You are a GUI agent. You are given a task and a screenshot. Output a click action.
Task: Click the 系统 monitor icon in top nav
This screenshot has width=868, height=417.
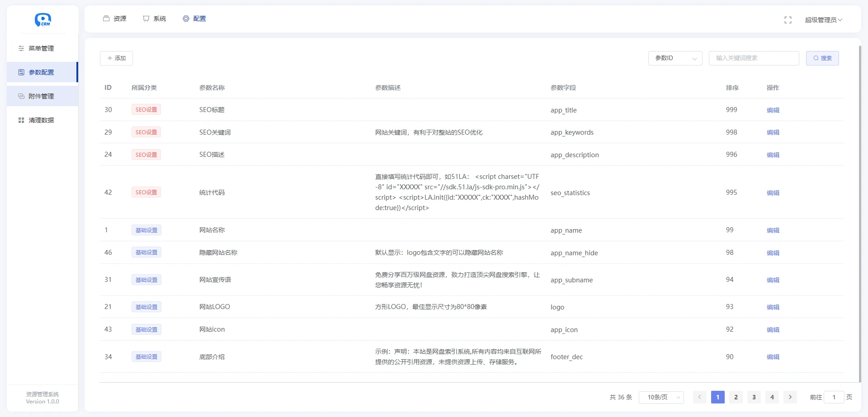pyautogui.click(x=146, y=19)
